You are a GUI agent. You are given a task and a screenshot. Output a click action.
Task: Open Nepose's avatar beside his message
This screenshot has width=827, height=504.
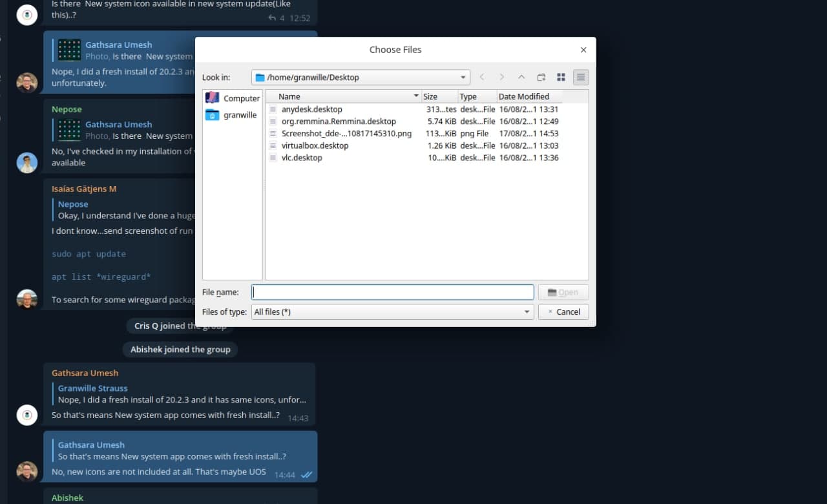click(x=26, y=162)
